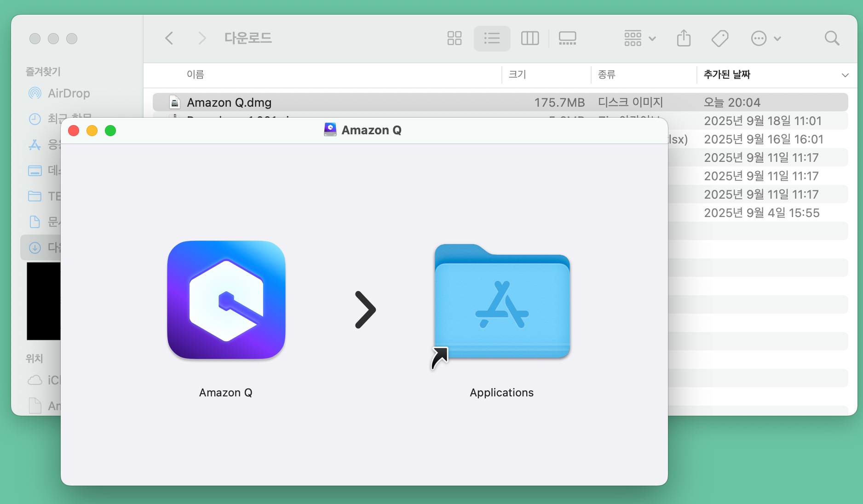This screenshot has width=863, height=504.
Task: Close the Amazon Q installer window
Action: [74, 131]
